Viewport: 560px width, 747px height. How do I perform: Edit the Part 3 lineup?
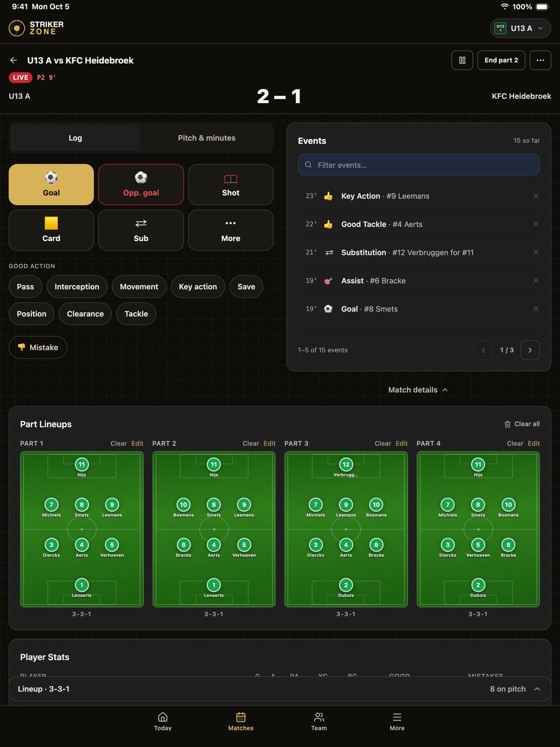coord(402,443)
